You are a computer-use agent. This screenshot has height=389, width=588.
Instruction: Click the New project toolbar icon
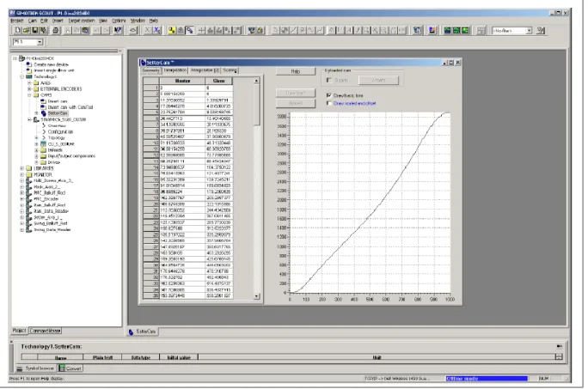[18, 30]
